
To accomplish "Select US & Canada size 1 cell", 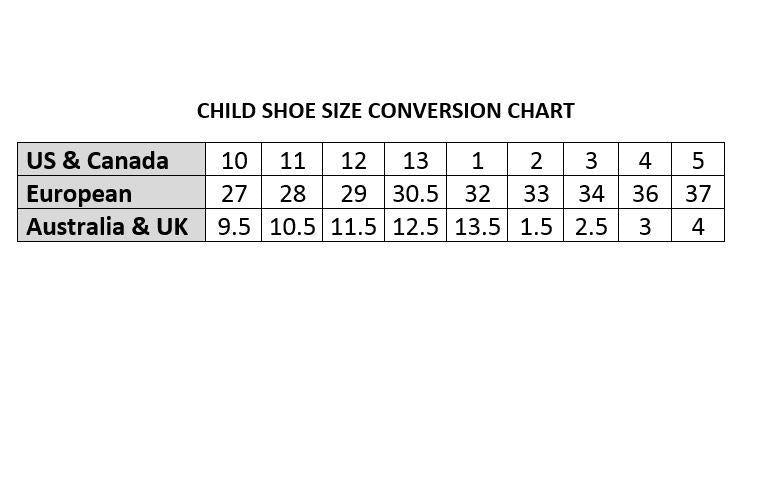I will [477, 160].
